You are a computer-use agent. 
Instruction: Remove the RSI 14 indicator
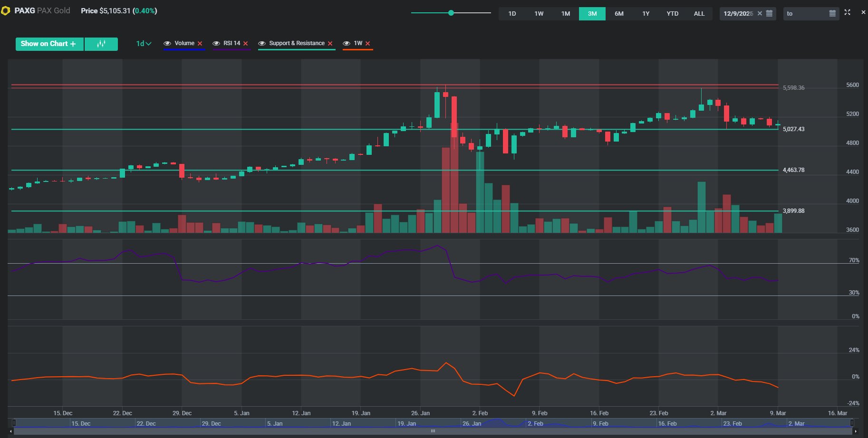[x=246, y=44]
